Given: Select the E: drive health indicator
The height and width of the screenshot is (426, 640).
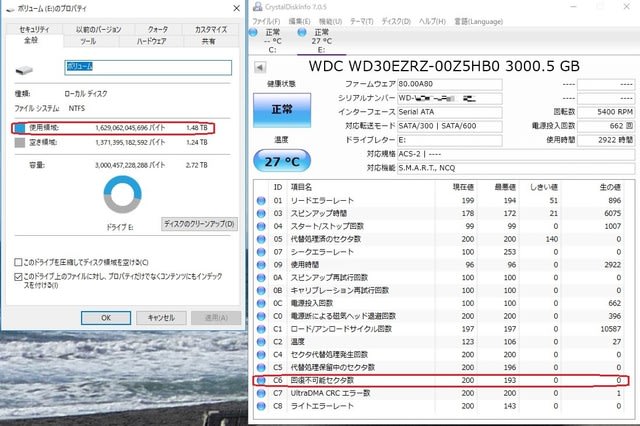Looking at the screenshot, I should coord(302,32).
